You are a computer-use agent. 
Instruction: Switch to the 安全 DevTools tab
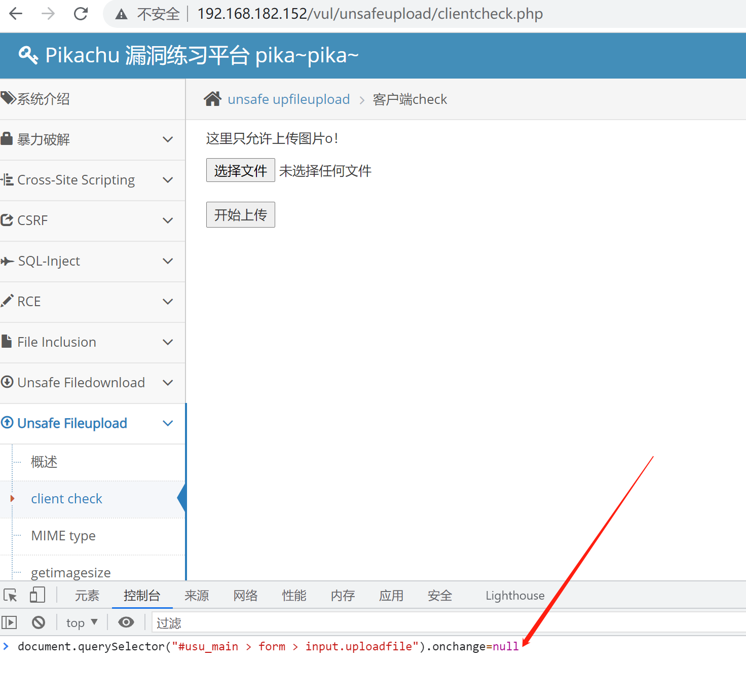coord(440,596)
